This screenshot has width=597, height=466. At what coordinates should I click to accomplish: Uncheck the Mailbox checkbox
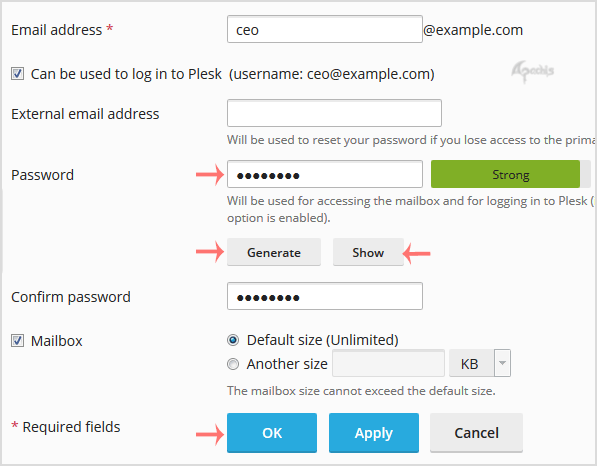click(18, 340)
